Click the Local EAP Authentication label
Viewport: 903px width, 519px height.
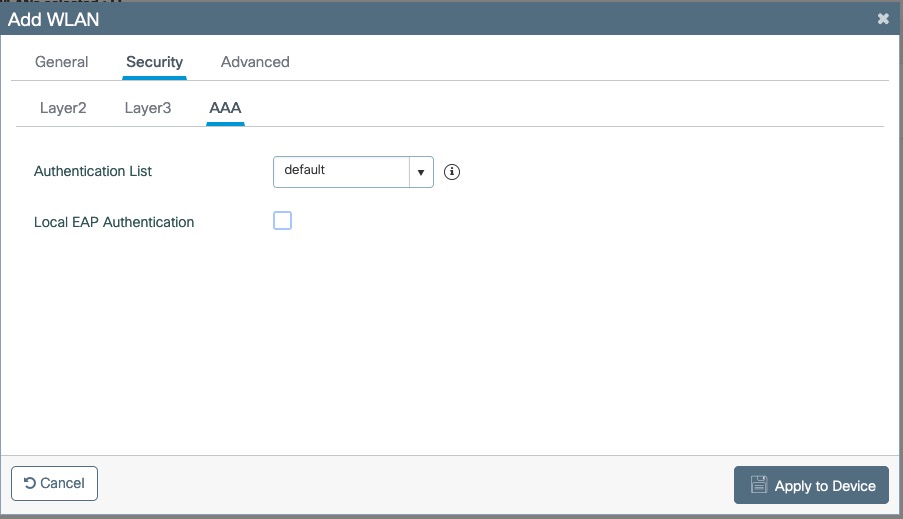pos(114,222)
